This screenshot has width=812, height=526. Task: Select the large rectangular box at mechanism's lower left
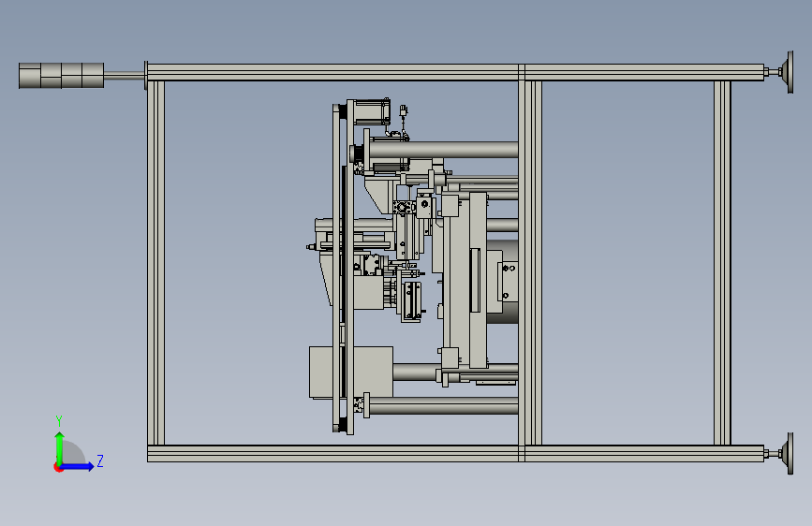(350, 373)
